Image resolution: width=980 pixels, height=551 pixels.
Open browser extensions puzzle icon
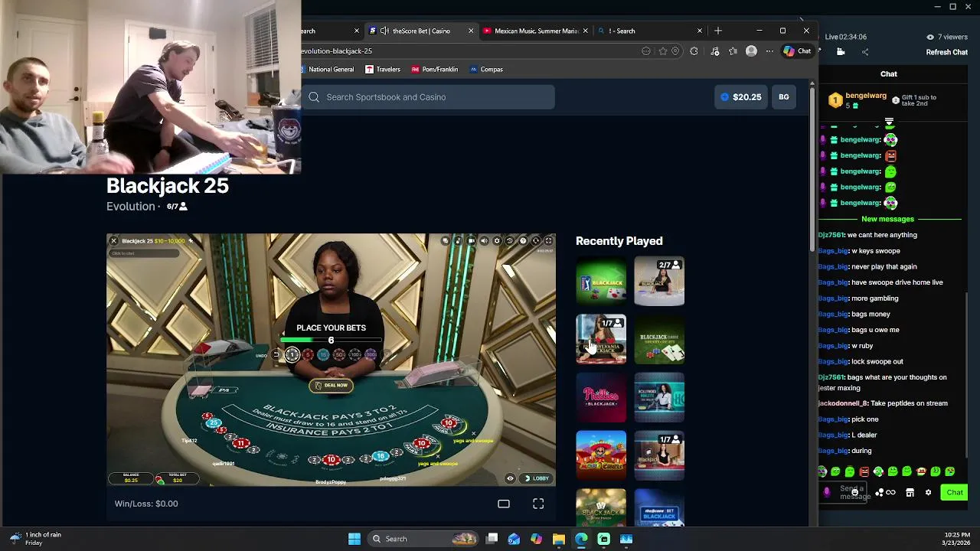click(694, 51)
